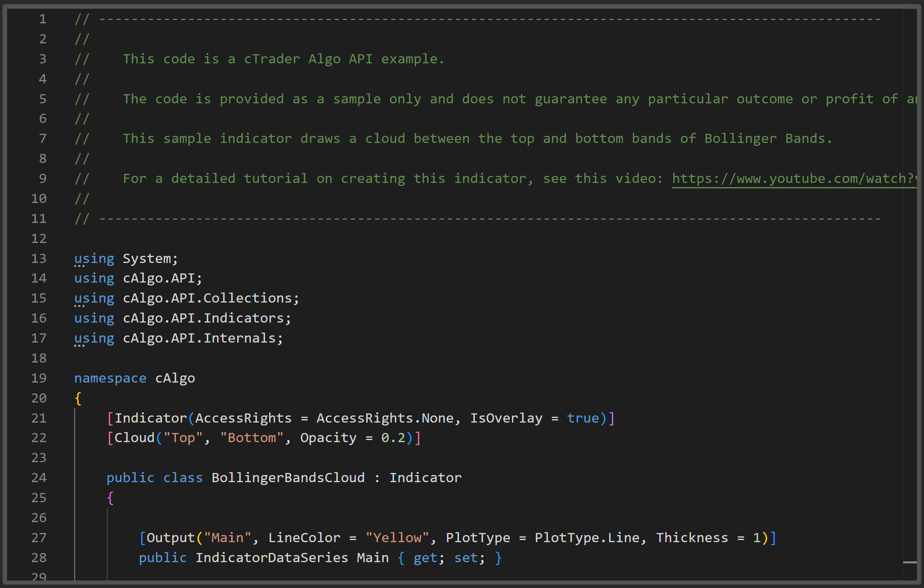The image size is (924, 588).
Task: Click the "Bottom" string in Cloud attribute
Action: (x=252, y=438)
